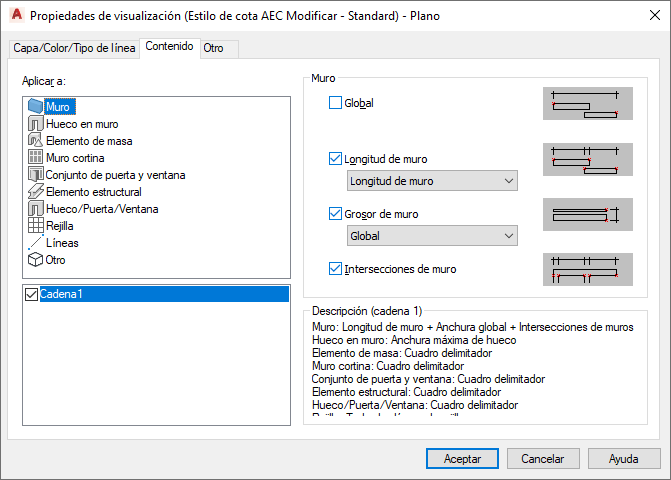Select the Hueco en muro icon

pos(36,124)
